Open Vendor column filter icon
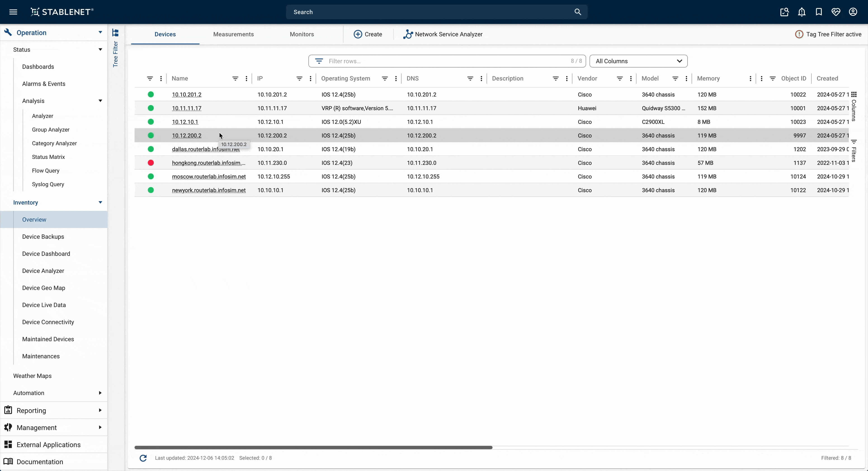Image resolution: width=868 pixels, height=471 pixels. click(620, 78)
